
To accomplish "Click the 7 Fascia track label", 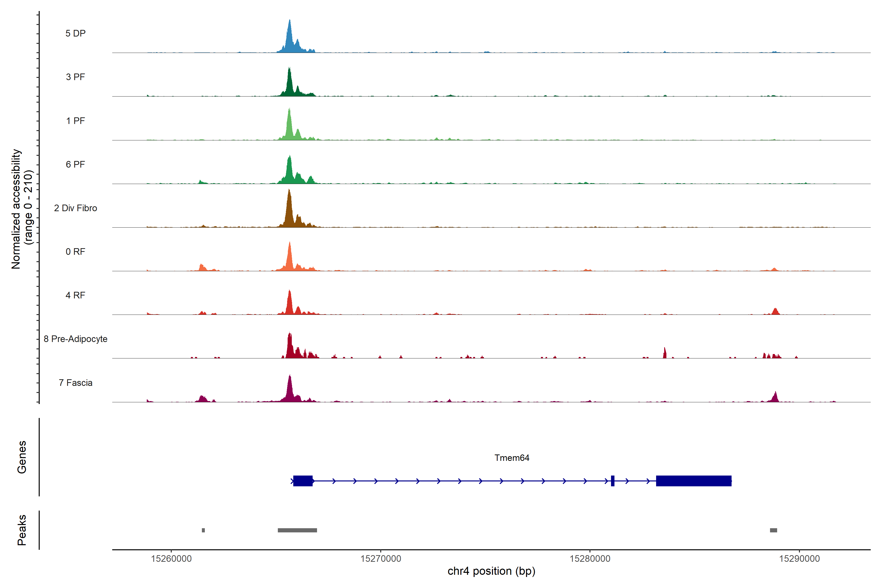I will [75, 382].
